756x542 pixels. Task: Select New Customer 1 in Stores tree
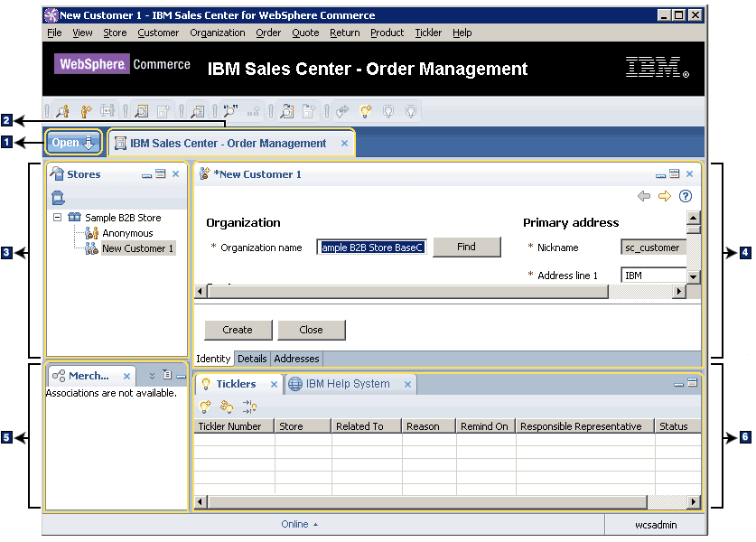coord(137,248)
